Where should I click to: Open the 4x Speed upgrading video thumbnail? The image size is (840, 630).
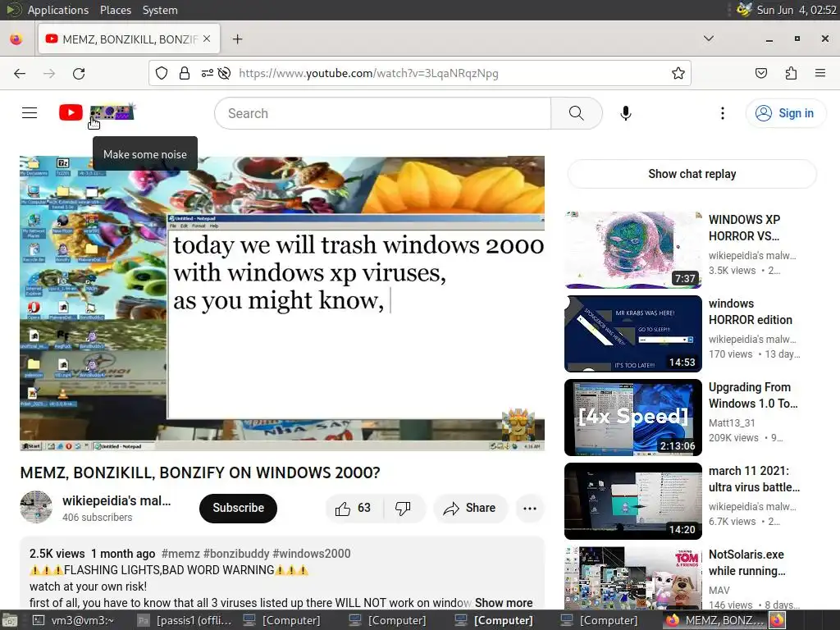coord(633,418)
